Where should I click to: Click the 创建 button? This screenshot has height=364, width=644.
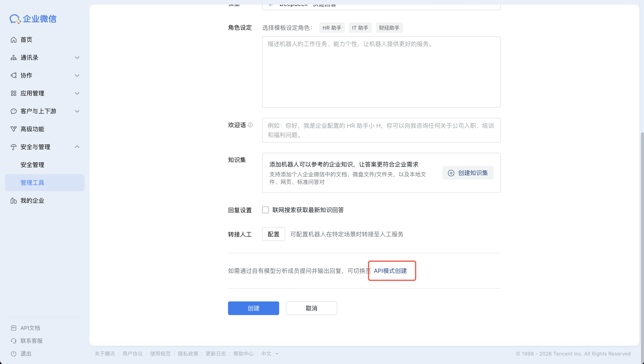(x=253, y=308)
